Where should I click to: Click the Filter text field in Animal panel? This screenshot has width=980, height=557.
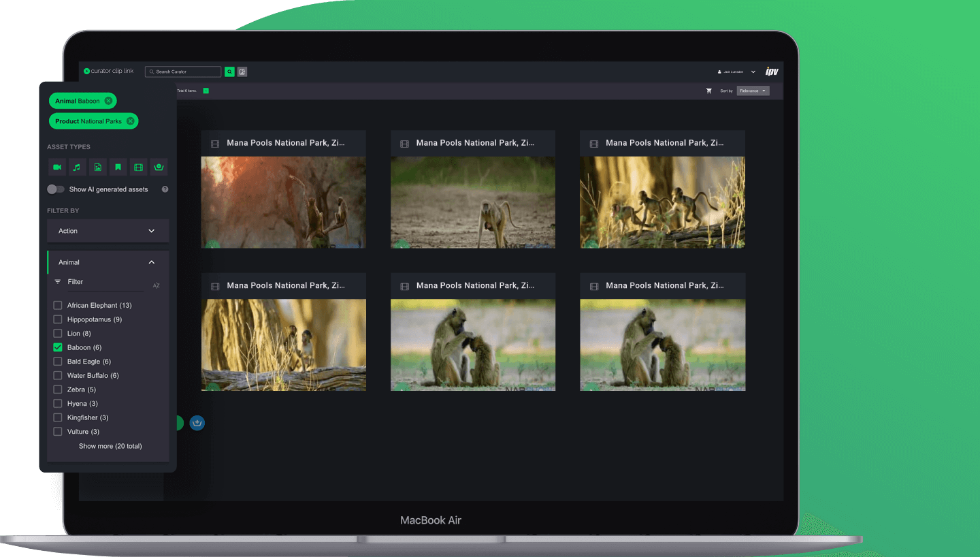click(105, 282)
